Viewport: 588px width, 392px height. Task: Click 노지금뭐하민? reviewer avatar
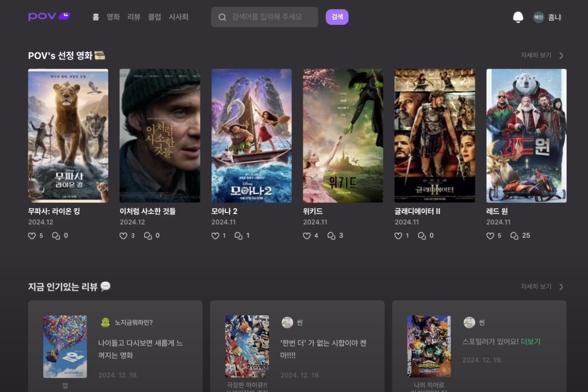pos(105,322)
